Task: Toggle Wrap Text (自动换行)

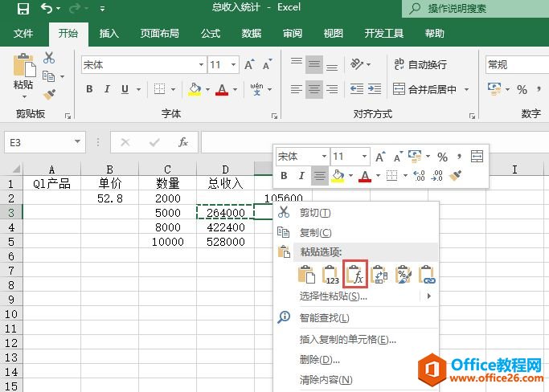Action: coord(420,64)
